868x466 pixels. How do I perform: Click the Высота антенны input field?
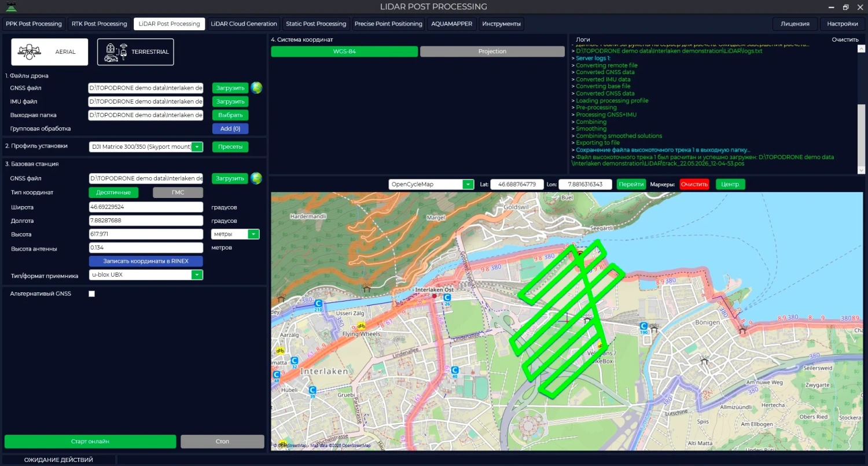tap(146, 248)
